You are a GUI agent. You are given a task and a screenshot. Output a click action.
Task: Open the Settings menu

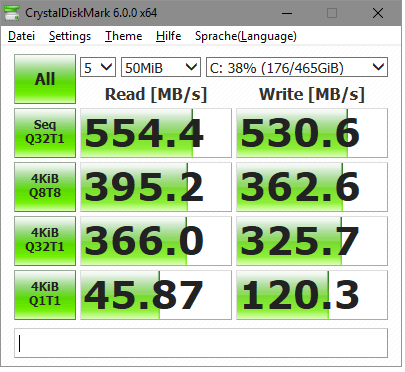(70, 36)
